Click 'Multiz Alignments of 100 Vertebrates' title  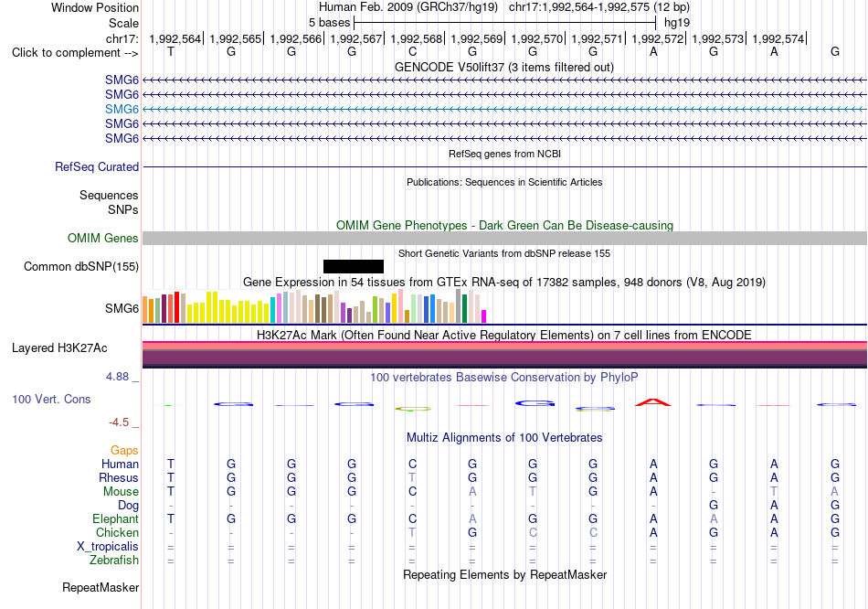[504, 438]
